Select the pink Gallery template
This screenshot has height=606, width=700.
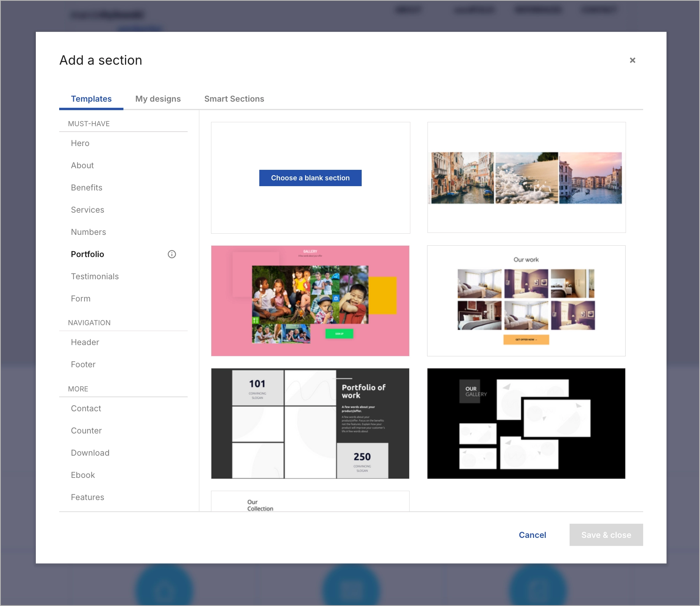coord(310,301)
